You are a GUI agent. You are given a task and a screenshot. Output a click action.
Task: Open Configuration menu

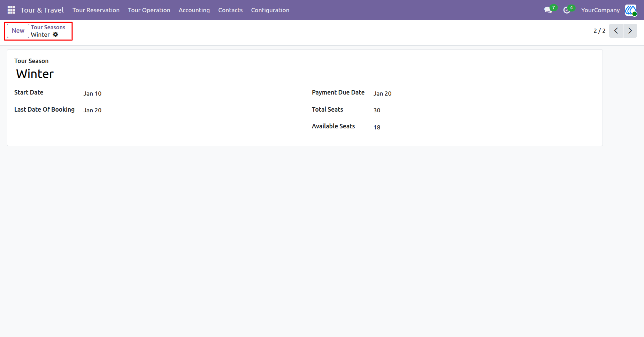(x=270, y=10)
